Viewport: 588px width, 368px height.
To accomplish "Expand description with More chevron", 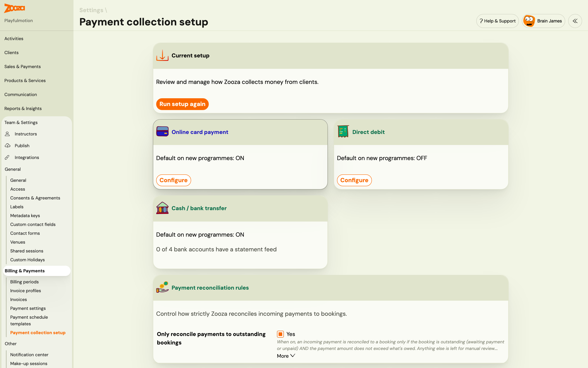I will tap(286, 356).
